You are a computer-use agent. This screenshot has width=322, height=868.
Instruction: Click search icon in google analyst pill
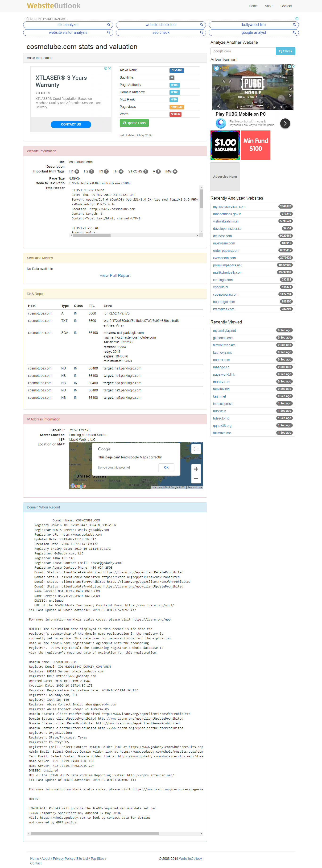tap(294, 32)
